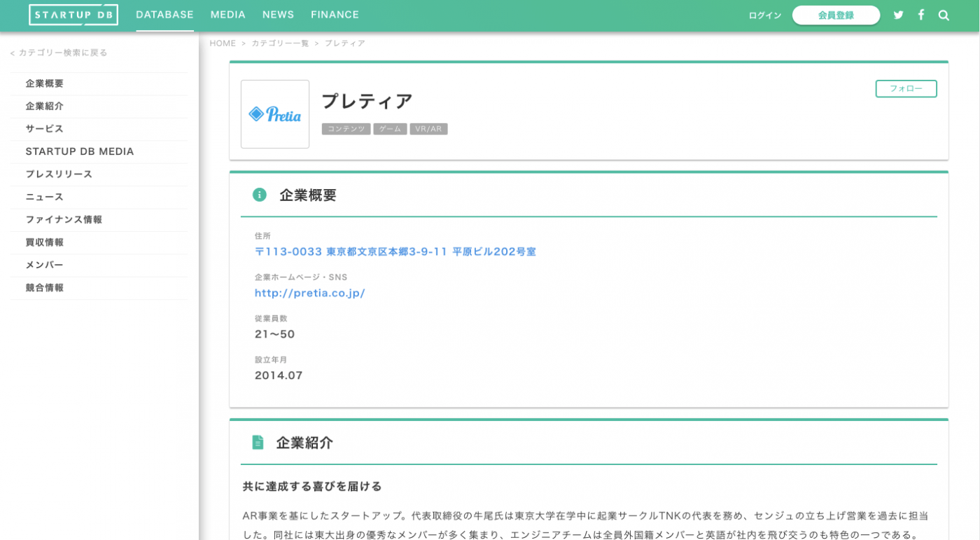
Task: Click the カテゴリー一覧 breadcrumb
Action: (280, 43)
